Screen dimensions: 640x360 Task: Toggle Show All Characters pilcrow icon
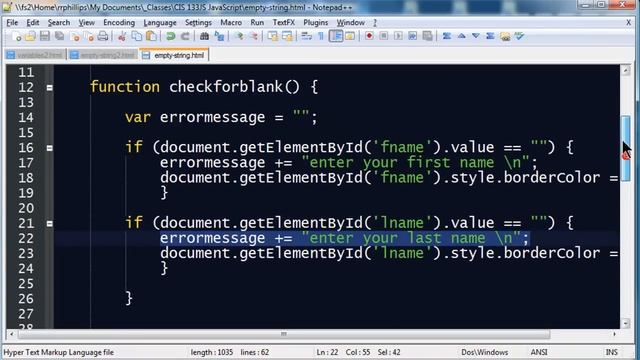321,36
